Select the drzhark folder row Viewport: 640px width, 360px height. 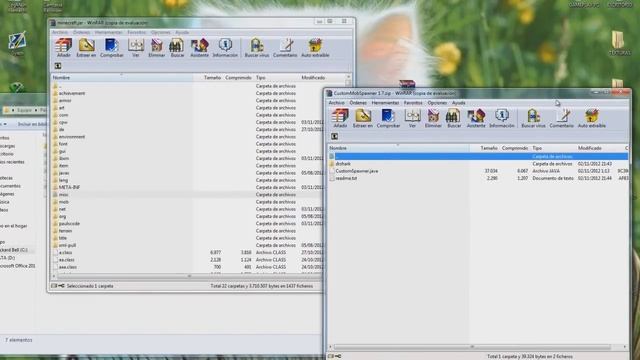point(478,164)
